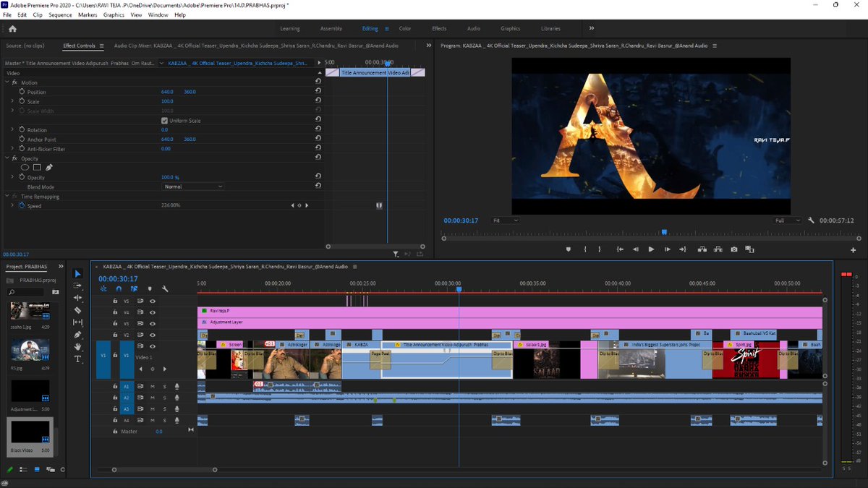Click the Lift button in Program Monitor
The width and height of the screenshot is (868, 488).
pos(702,249)
